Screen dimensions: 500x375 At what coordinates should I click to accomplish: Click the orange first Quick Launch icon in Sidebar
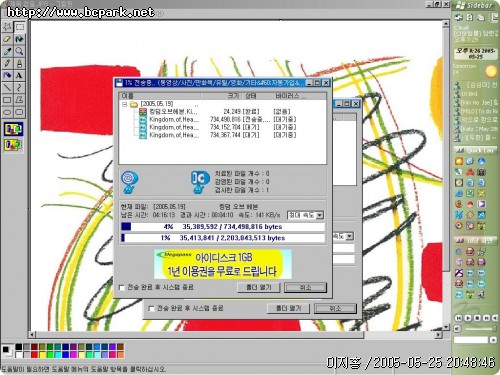459,161
